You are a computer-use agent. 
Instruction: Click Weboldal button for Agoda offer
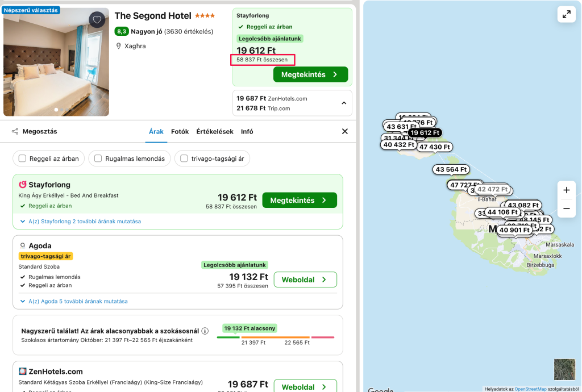[305, 280]
